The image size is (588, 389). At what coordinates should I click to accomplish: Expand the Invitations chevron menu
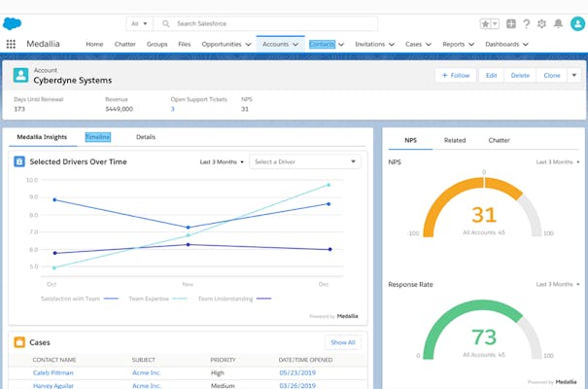[x=392, y=45]
